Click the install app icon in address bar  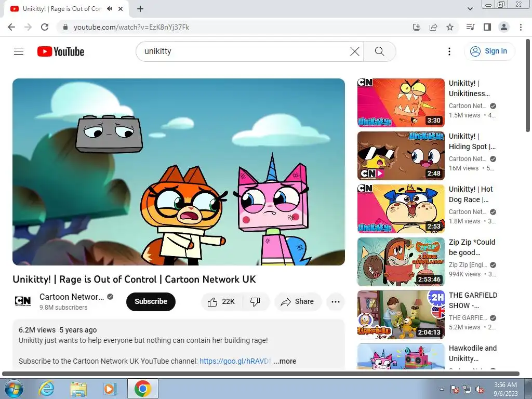coord(416,27)
